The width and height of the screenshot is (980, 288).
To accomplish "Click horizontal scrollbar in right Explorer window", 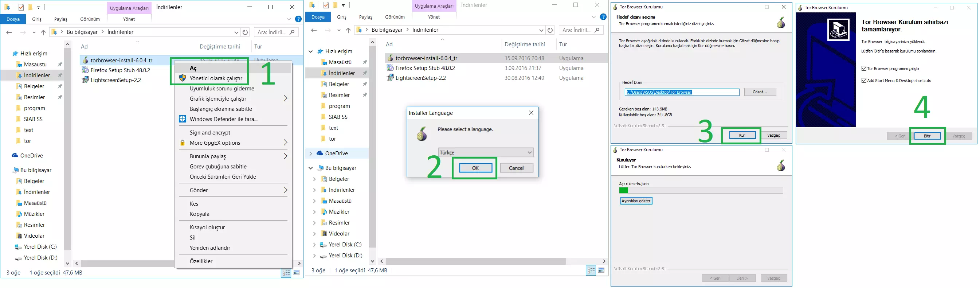I will pyautogui.click(x=475, y=261).
